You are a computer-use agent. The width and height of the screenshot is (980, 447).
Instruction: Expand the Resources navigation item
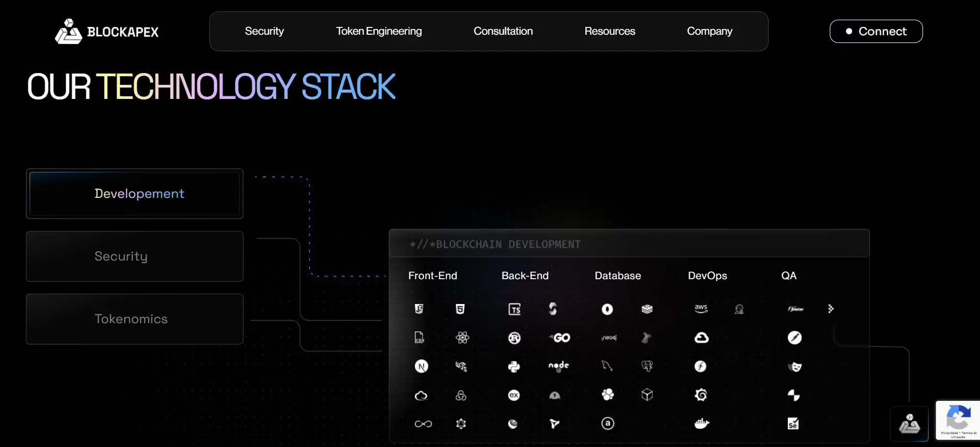click(610, 31)
